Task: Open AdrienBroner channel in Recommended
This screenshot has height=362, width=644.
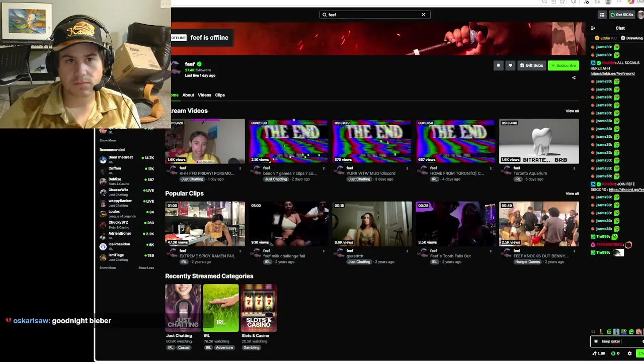Action: click(127, 235)
